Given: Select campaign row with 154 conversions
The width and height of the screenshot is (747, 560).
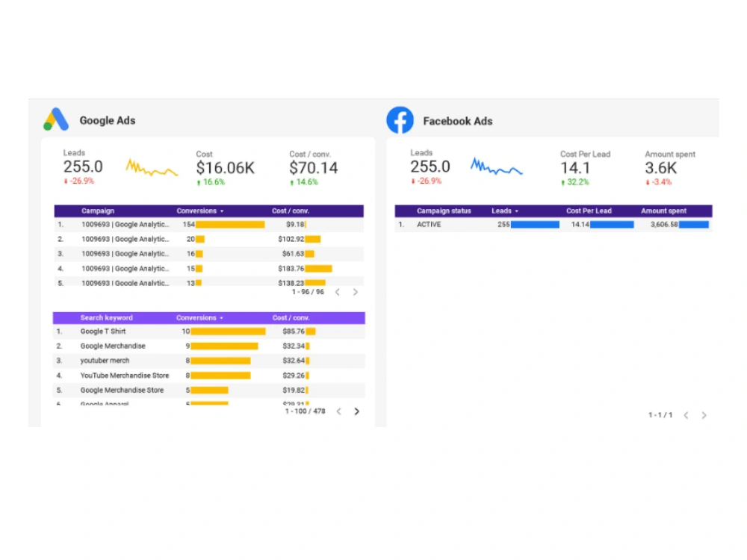Looking at the screenshot, I should pyautogui.click(x=208, y=224).
